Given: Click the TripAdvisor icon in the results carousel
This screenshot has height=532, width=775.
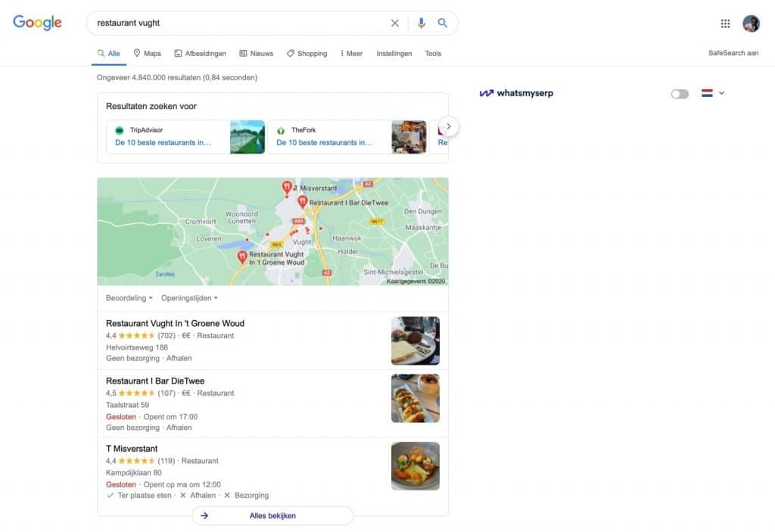Looking at the screenshot, I should (x=120, y=130).
